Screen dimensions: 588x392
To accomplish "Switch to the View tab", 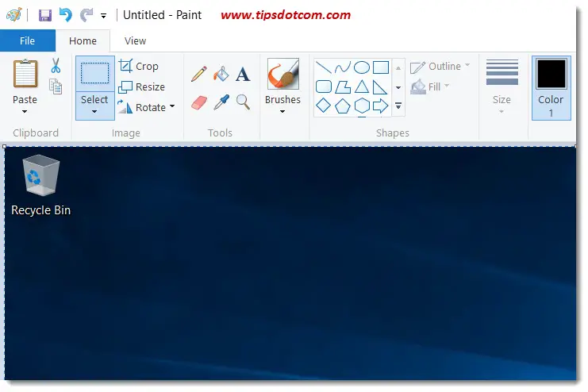I will coord(135,40).
